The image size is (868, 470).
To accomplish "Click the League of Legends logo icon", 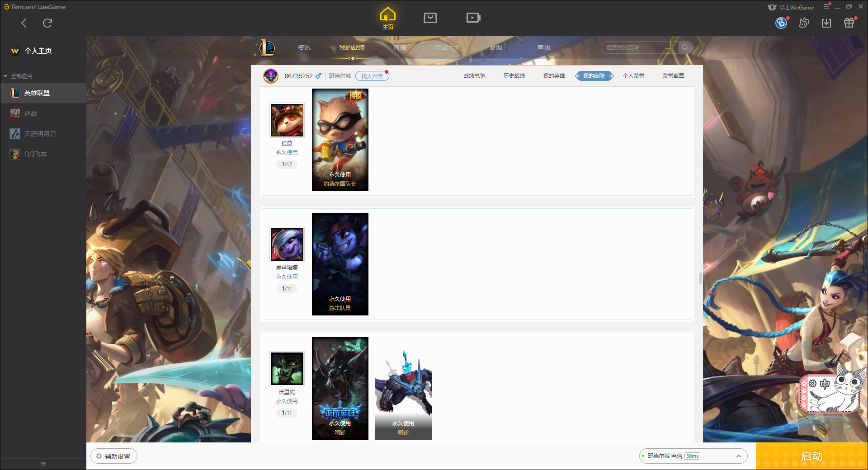I will (267, 47).
